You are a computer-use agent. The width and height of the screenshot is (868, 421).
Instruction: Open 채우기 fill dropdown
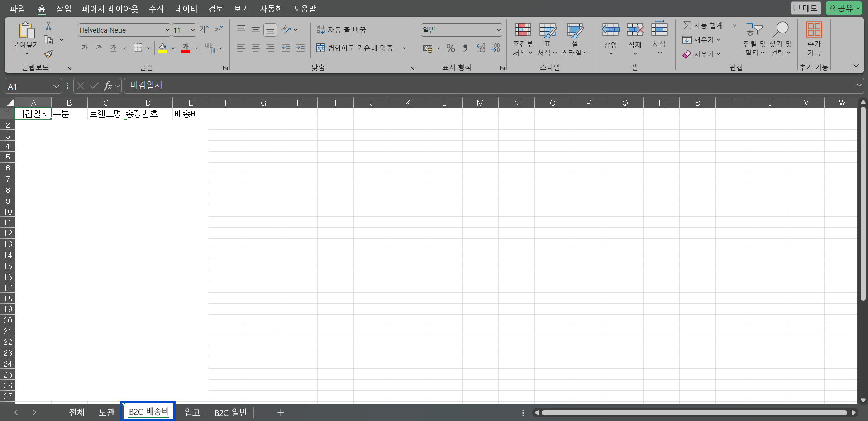click(701, 40)
